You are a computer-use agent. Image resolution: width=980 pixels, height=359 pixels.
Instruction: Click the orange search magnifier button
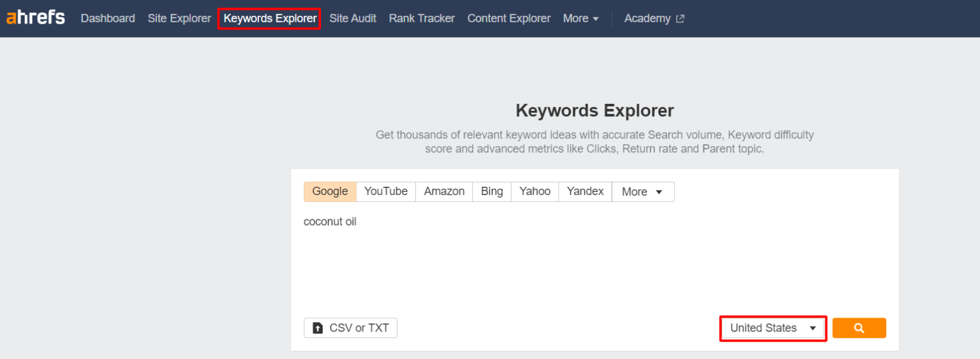(x=859, y=328)
